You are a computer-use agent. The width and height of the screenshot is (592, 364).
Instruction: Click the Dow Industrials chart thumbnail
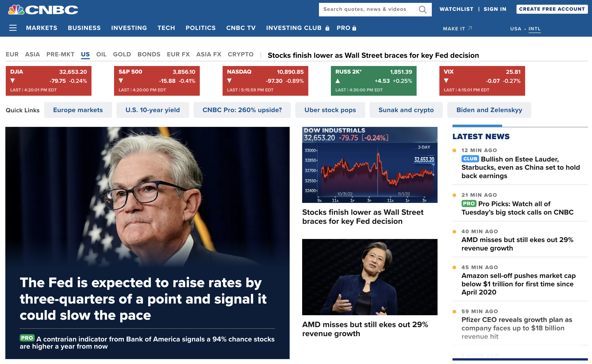tap(370, 165)
